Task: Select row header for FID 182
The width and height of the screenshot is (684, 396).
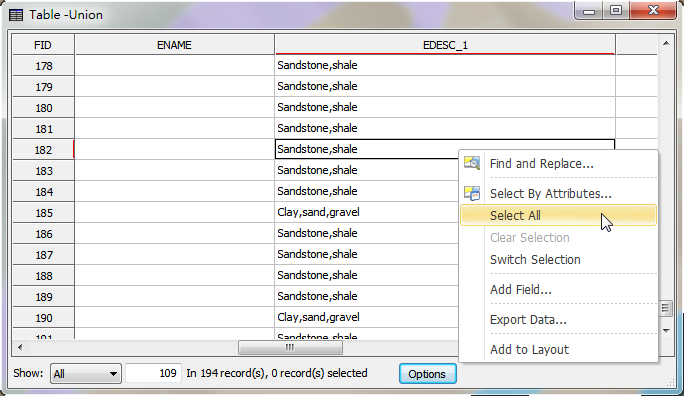Action: coord(43,150)
